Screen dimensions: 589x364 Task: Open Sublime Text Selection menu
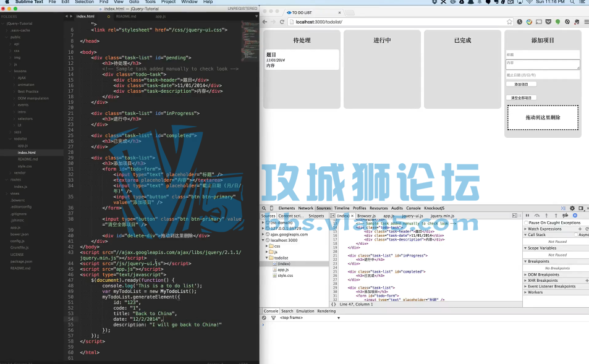click(84, 2)
